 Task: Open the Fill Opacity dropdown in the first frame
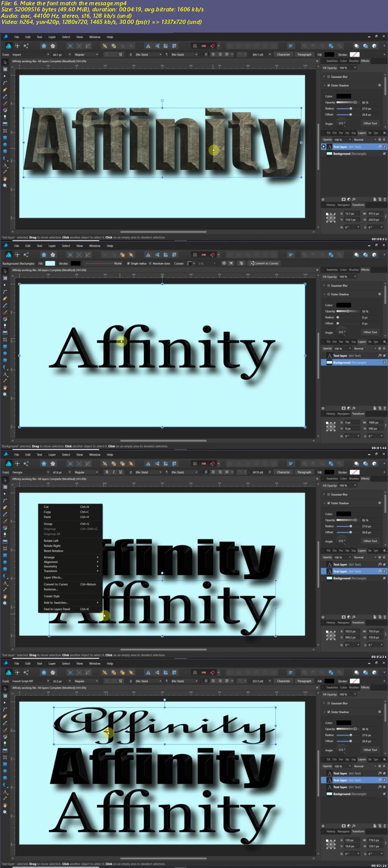355,68
